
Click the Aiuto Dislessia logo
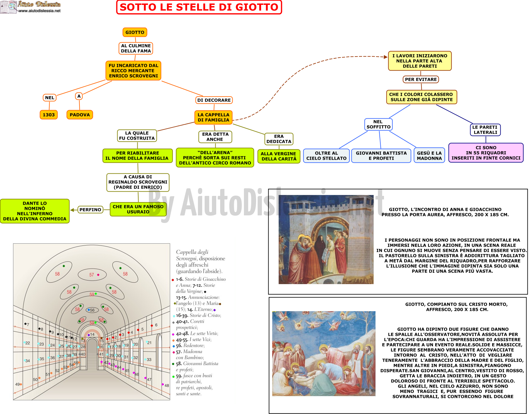point(30,7)
